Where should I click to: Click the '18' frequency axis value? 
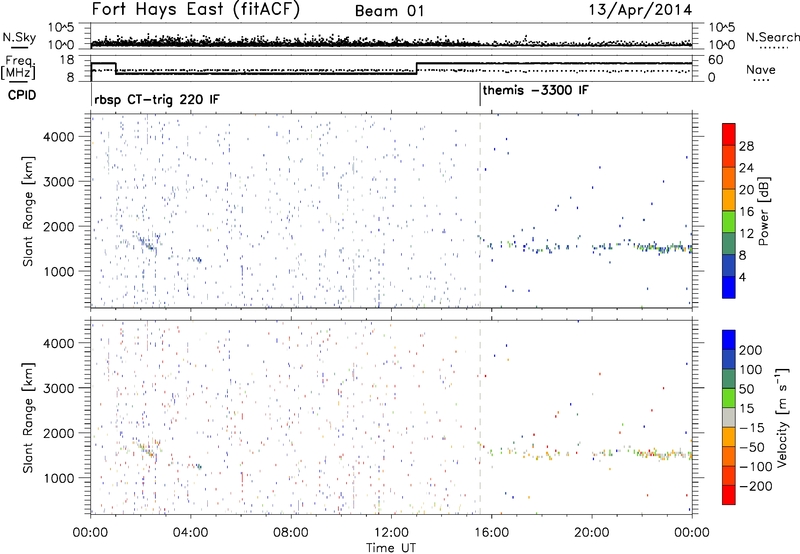point(67,60)
